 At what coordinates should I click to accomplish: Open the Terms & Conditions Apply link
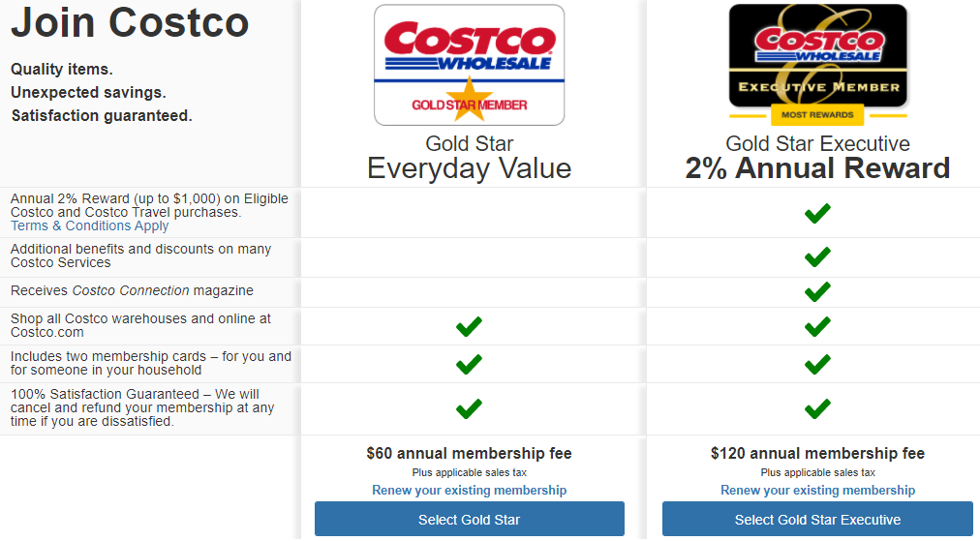click(89, 226)
